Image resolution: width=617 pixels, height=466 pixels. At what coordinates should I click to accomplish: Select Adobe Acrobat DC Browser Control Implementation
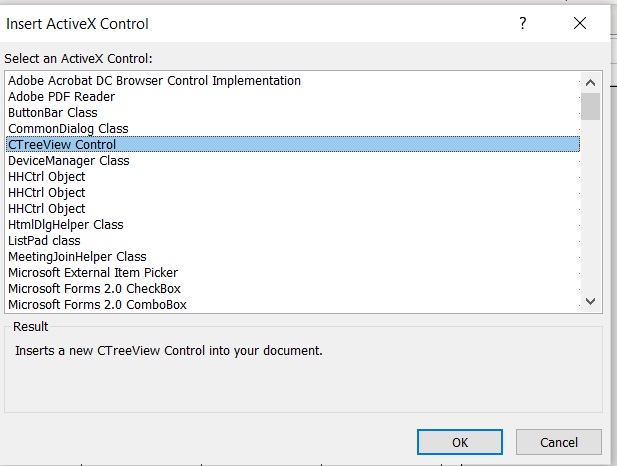tap(154, 81)
